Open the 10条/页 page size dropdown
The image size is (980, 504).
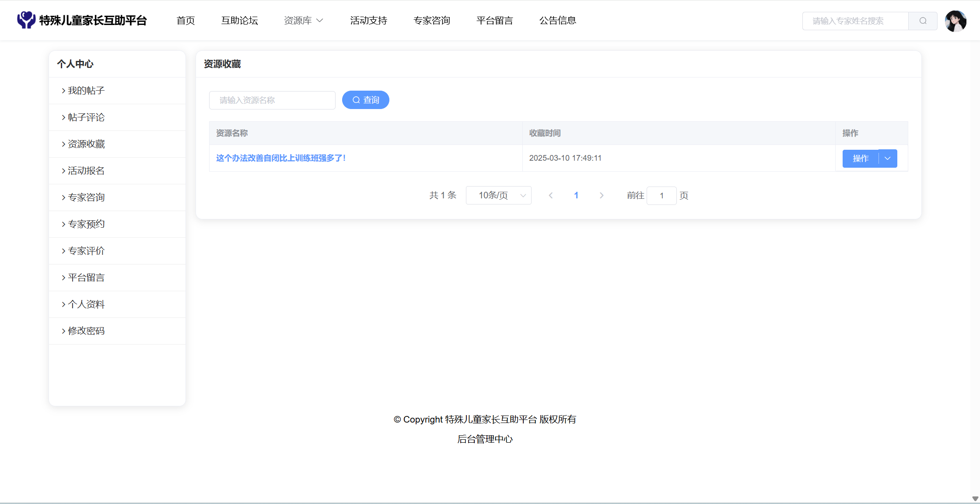coord(498,196)
